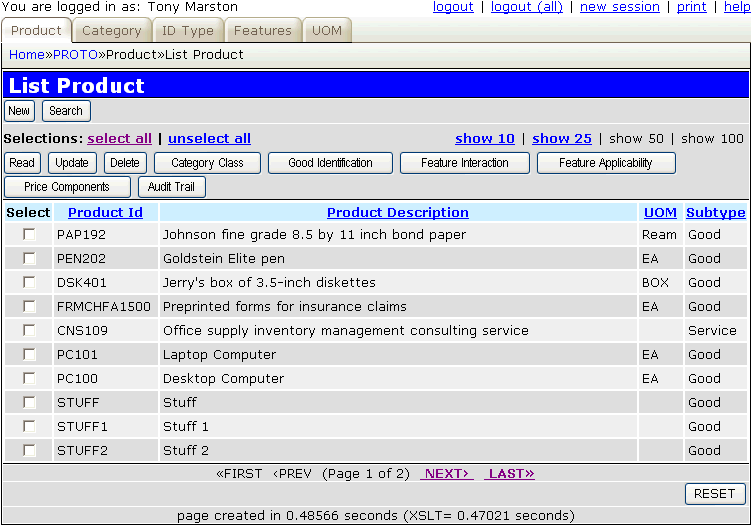Viewport: 752px width, 526px height.
Task: Open Price Components for products
Action: point(67,187)
